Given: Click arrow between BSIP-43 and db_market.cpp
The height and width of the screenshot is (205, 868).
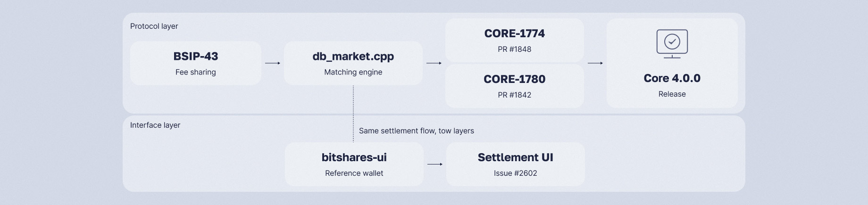Looking at the screenshot, I should [x=273, y=63].
